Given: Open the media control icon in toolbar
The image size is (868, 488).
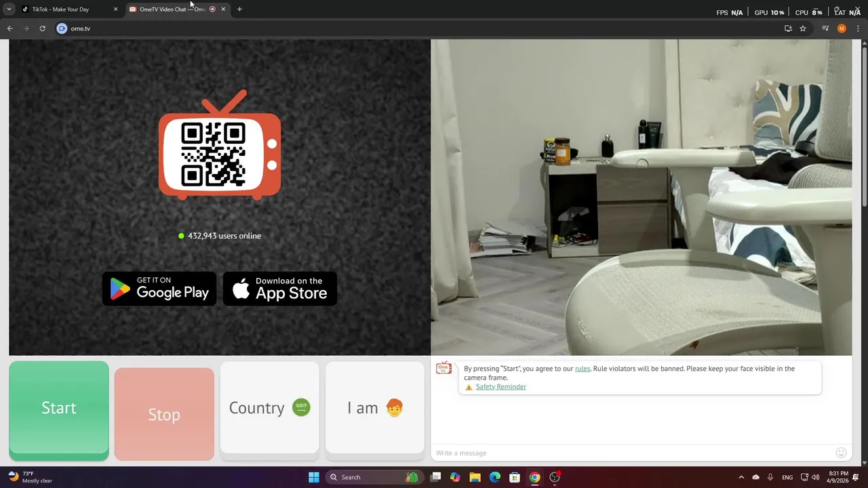Looking at the screenshot, I should (825, 28).
